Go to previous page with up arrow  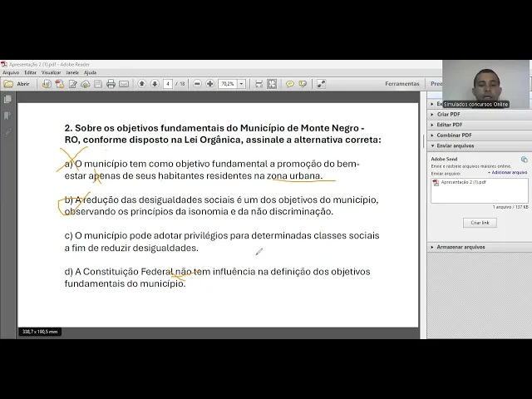point(142,83)
